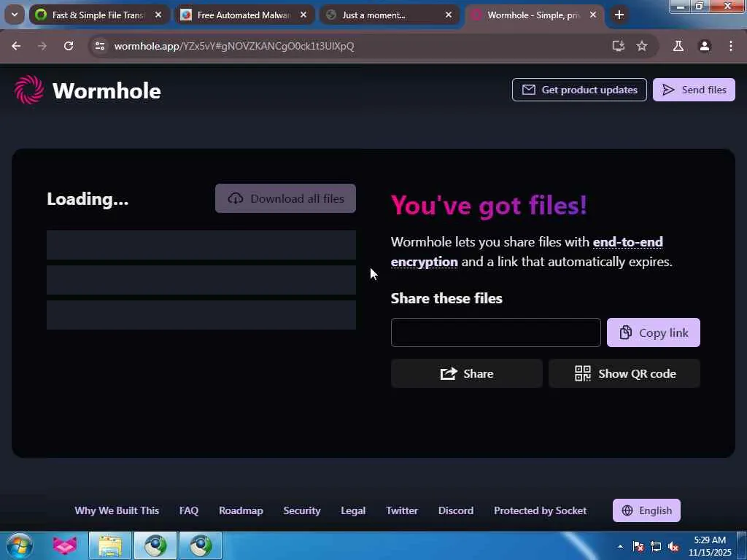Copy link to clipboard
Image resolution: width=747 pixels, height=560 pixels.
pos(653,332)
